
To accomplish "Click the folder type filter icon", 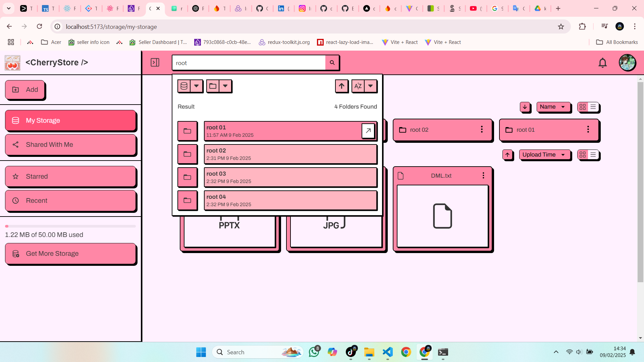I will point(213,86).
